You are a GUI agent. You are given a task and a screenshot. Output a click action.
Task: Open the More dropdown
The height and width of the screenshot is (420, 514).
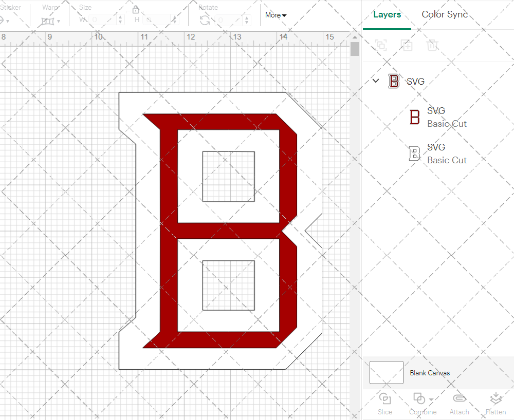(x=276, y=15)
